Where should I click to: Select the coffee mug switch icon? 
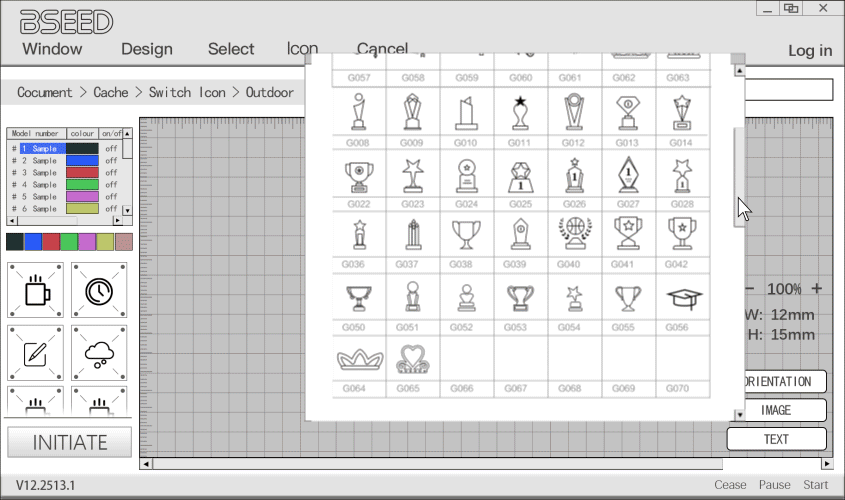pyautogui.click(x=35, y=290)
